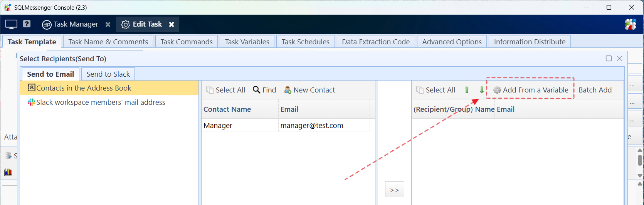Viewport: 644px width, 205px height.
Task: Select the Manager contact row
Action: pos(285,125)
